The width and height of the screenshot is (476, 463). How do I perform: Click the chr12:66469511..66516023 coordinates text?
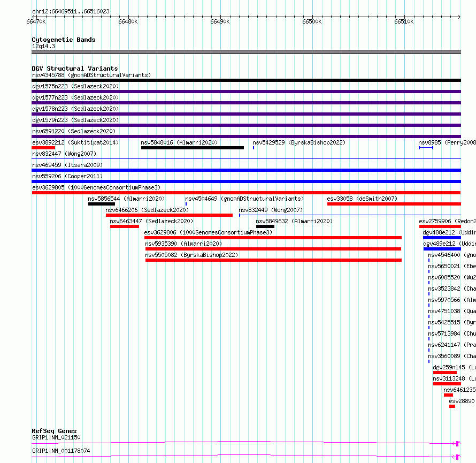(x=71, y=12)
